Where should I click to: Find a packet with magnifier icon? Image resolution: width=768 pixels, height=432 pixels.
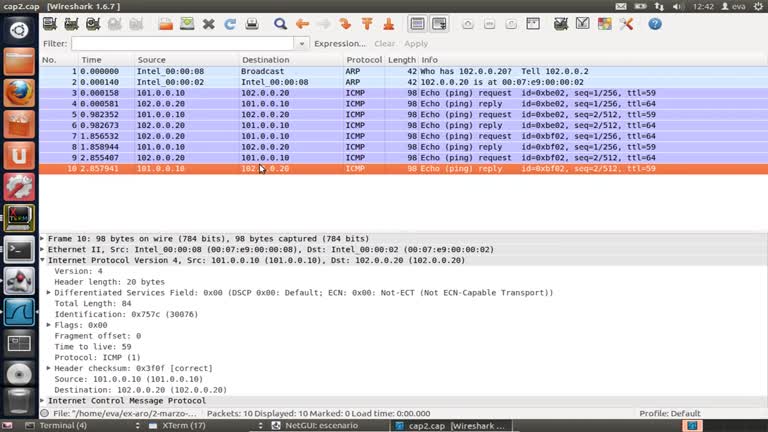click(x=280, y=24)
